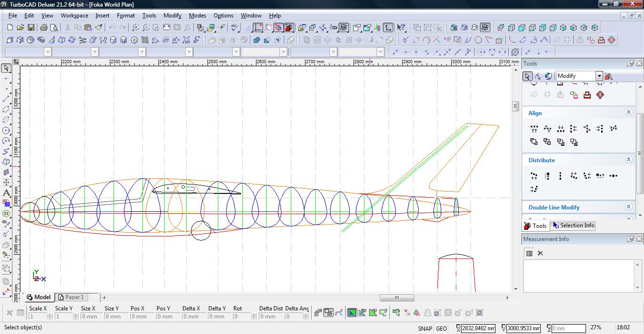Click the Print icon in the toolbar
This screenshot has height=334, width=644.
point(44,28)
